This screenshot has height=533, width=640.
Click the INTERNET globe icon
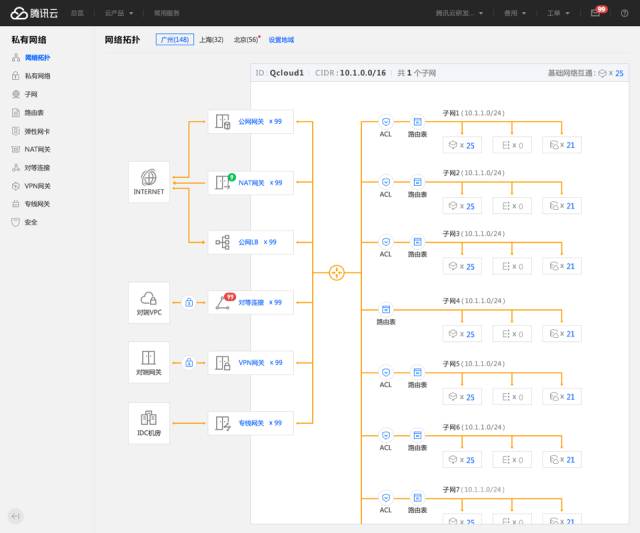tap(149, 176)
